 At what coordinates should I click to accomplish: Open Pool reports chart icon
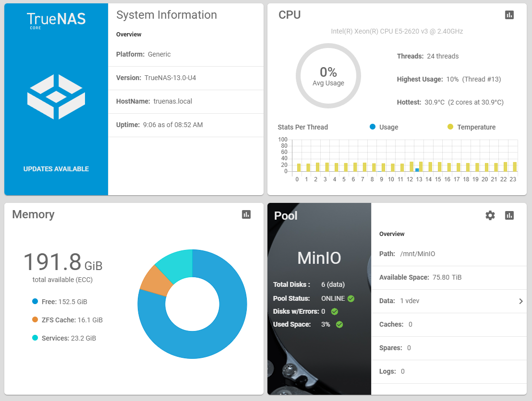pos(509,215)
